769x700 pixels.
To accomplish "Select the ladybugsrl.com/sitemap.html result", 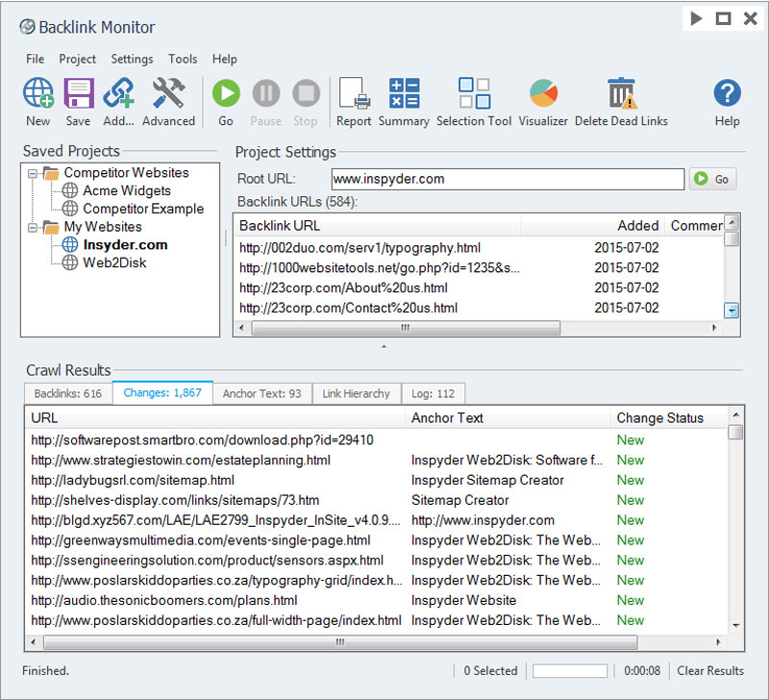I will (377, 480).
